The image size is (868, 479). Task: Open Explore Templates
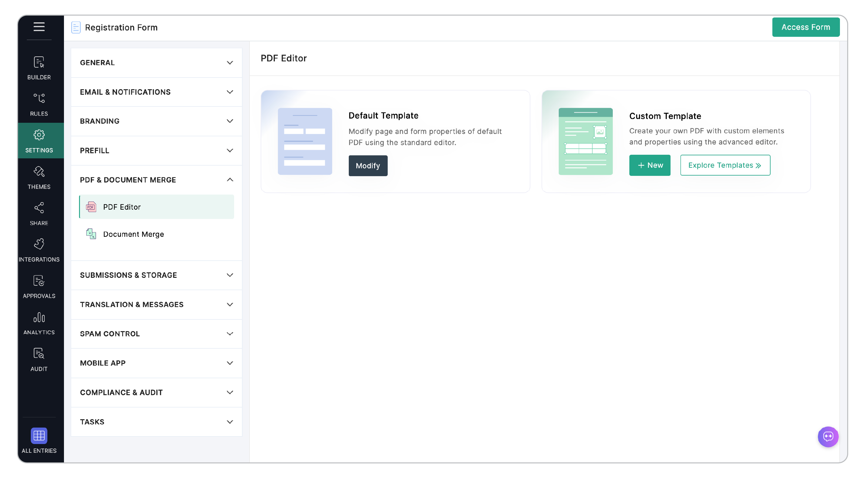pos(725,165)
